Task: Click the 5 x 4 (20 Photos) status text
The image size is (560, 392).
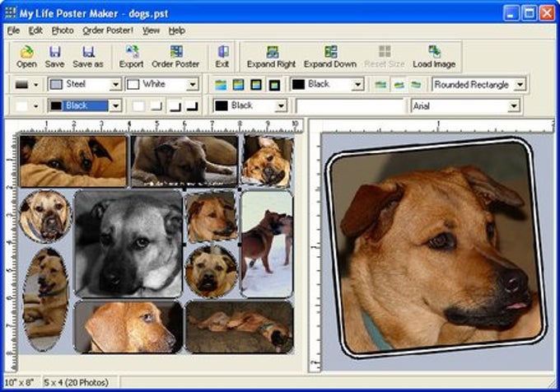Action: click(76, 383)
